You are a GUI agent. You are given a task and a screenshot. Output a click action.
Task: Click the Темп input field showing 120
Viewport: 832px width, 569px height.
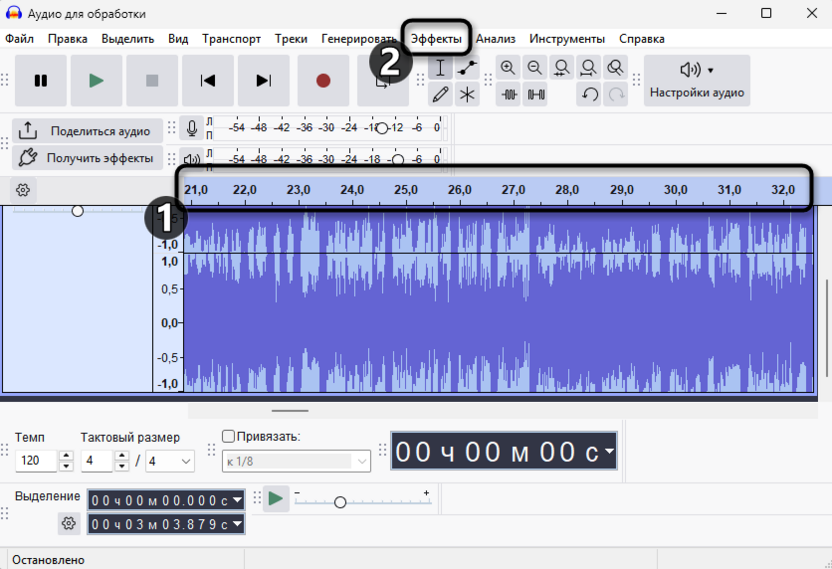[36, 461]
